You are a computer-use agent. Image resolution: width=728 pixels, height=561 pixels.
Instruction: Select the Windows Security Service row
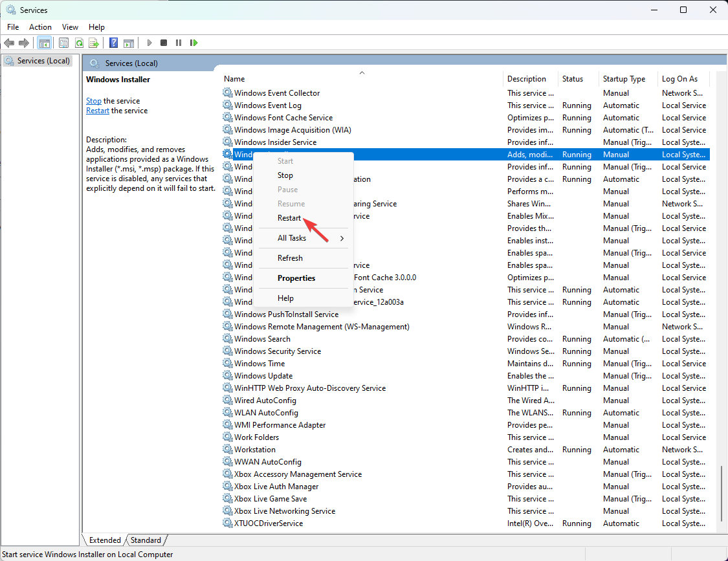coord(466,351)
